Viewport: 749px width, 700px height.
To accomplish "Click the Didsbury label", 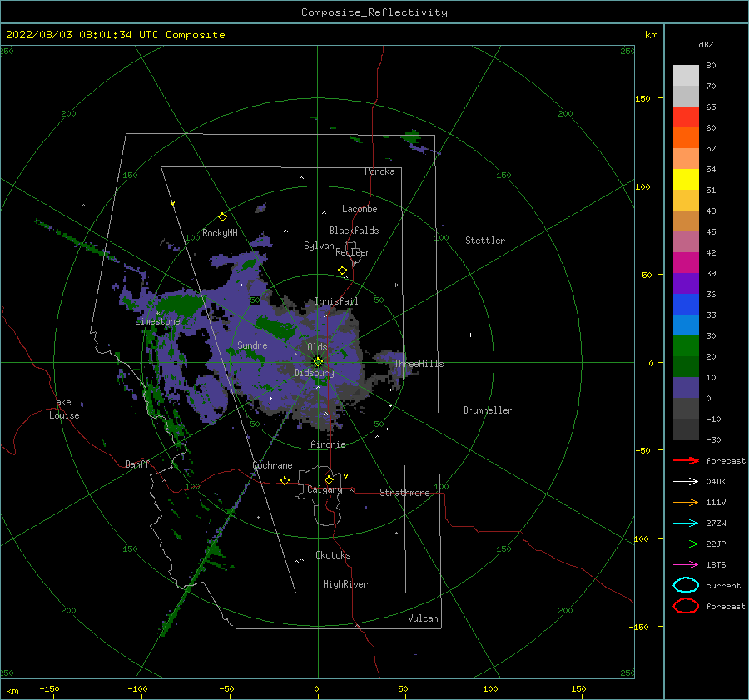I will [x=314, y=373].
